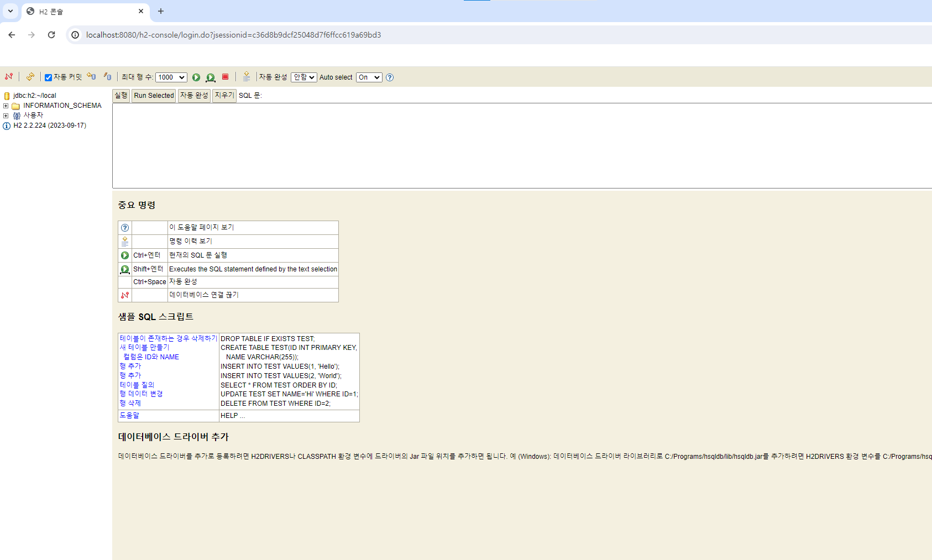932x560 pixels.
Task: Open the Auto select On dropdown
Action: (x=369, y=77)
